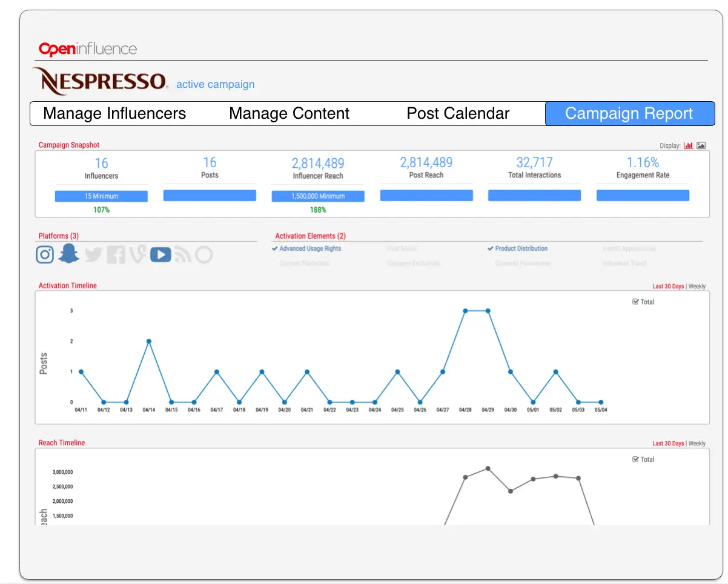728x584 pixels.
Task: Select Weekly view for Activation Timeline
Action: click(697, 287)
